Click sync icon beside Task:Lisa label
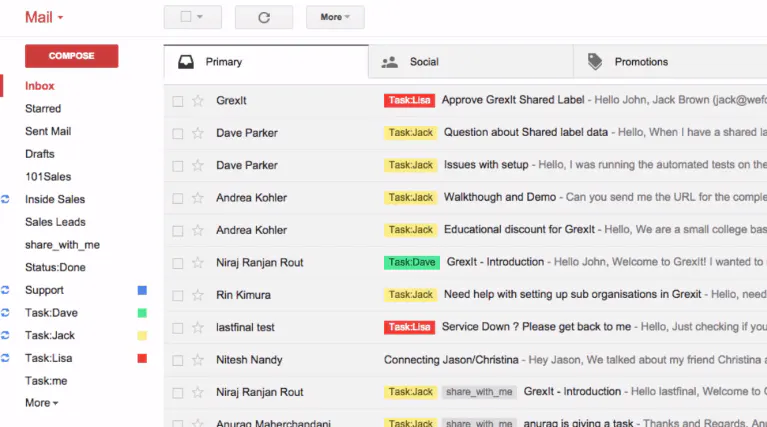This screenshot has width=767, height=427. [x=5, y=358]
